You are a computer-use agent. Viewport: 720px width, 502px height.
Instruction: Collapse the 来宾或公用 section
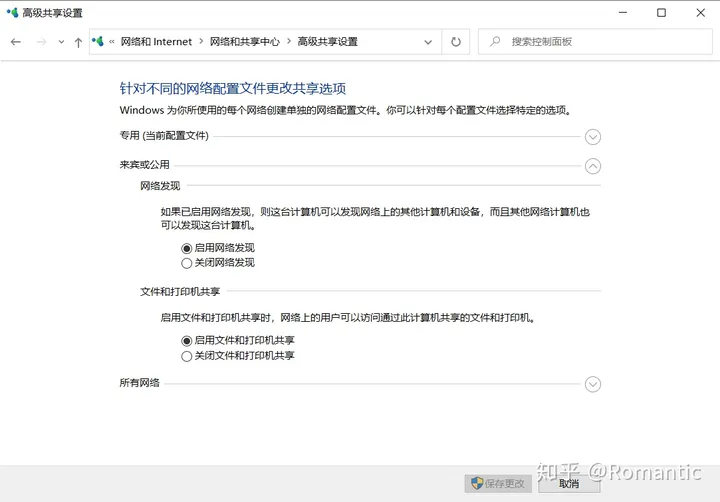[593, 166]
